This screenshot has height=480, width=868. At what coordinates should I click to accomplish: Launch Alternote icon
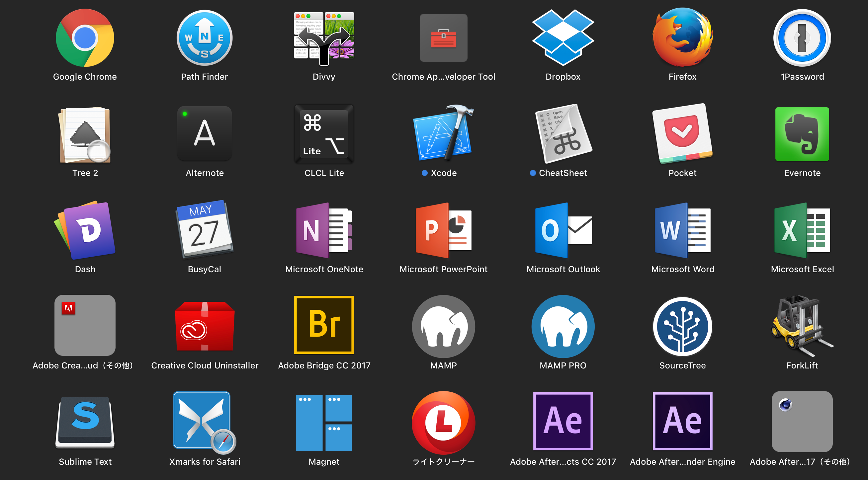205,133
